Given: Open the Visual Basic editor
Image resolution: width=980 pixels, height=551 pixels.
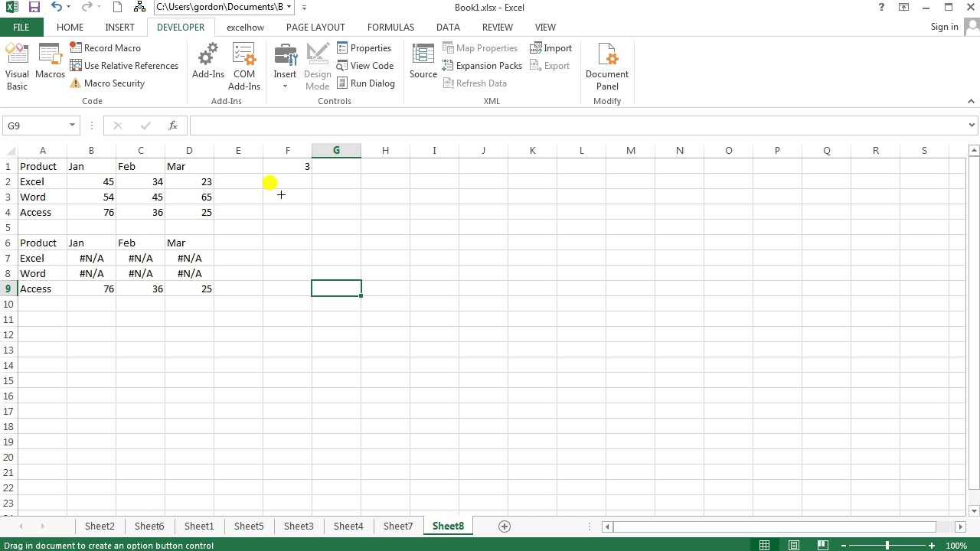Looking at the screenshot, I should 17,66.
